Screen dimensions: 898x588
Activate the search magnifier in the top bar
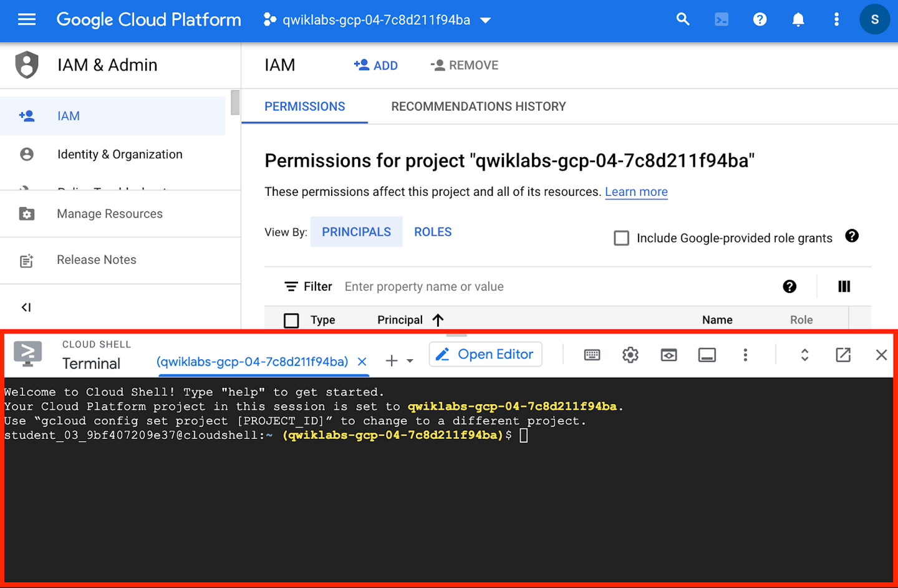[683, 19]
